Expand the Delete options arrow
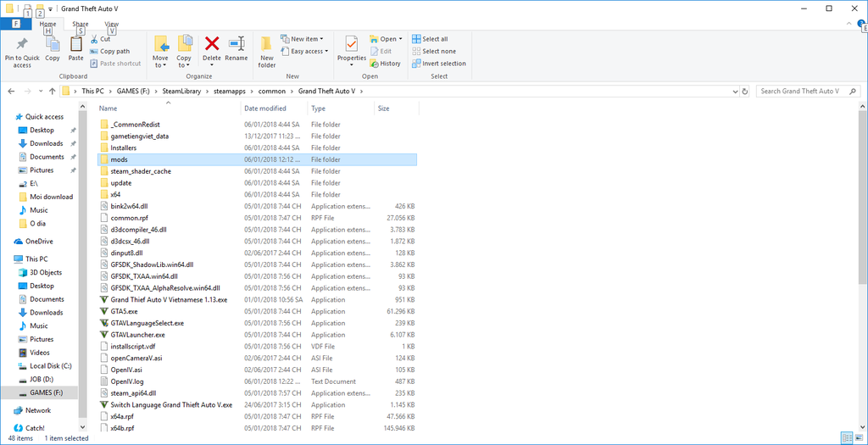Image resolution: width=868 pixels, height=445 pixels. click(212, 65)
